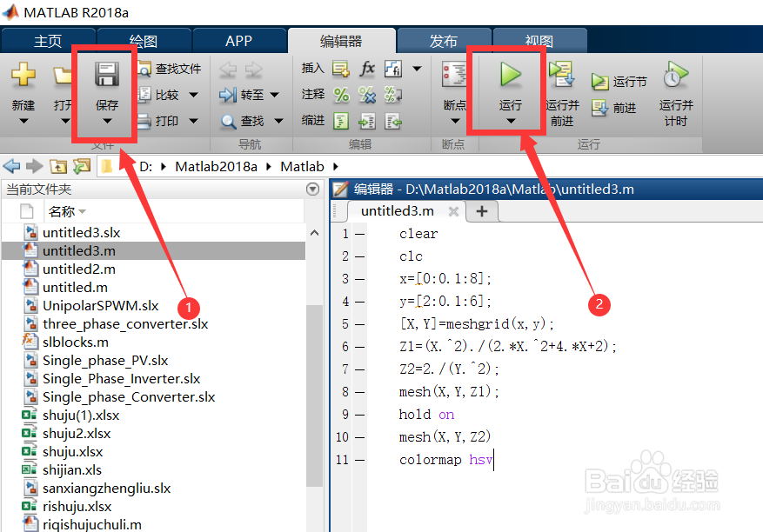Click the decrease indent icon

pyautogui.click(x=392, y=121)
